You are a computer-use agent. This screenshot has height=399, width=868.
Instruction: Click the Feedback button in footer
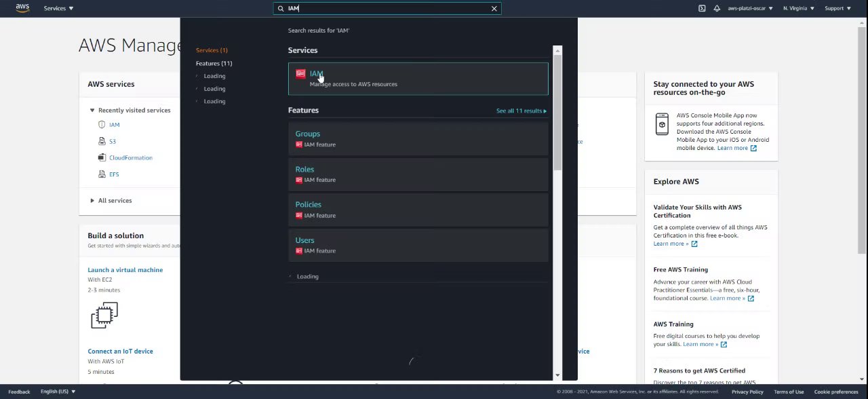coord(19,392)
